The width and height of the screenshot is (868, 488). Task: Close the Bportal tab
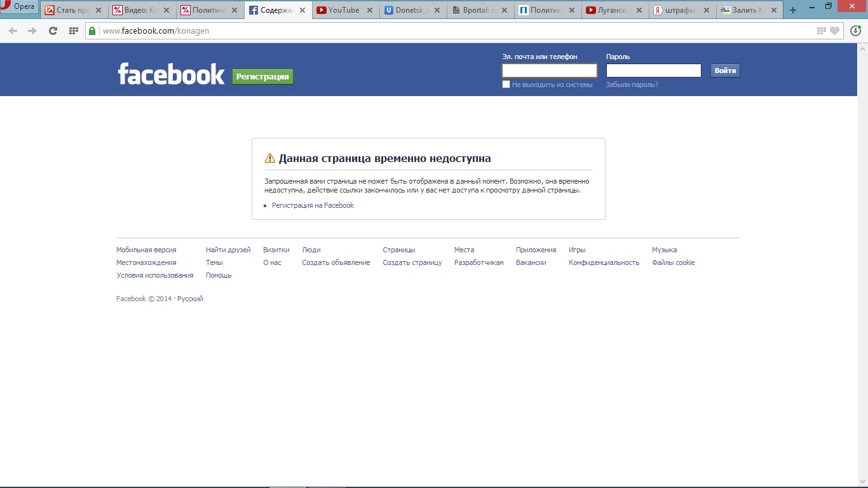[504, 10]
